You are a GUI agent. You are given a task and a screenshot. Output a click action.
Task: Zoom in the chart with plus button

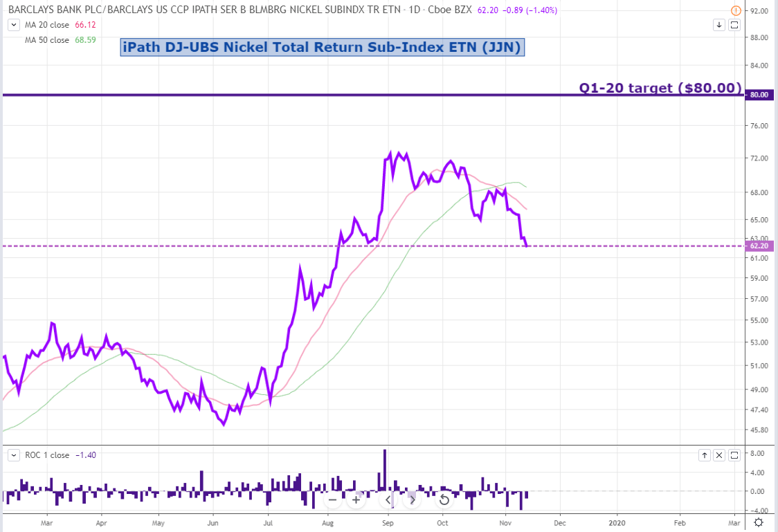coord(356,499)
